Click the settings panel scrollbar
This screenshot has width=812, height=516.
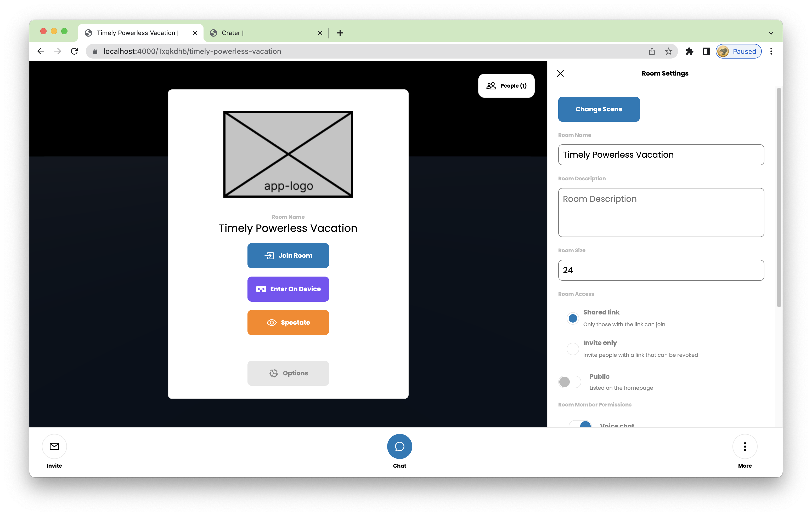(x=779, y=198)
